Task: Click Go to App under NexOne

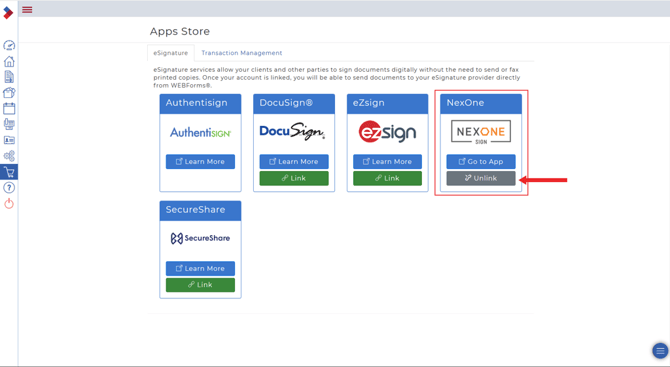Action: [x=481, y=161]
